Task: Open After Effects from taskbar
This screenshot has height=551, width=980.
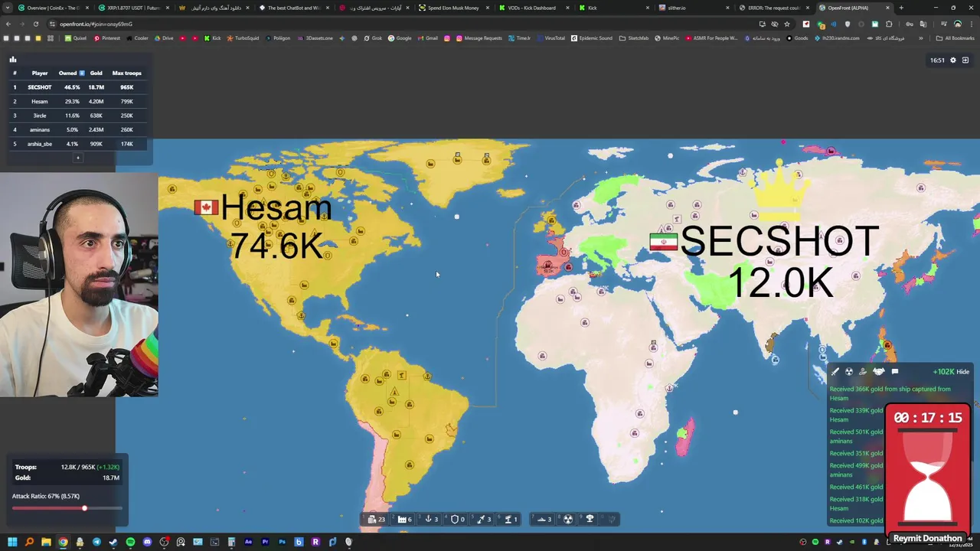Action: tap(248, 542)
